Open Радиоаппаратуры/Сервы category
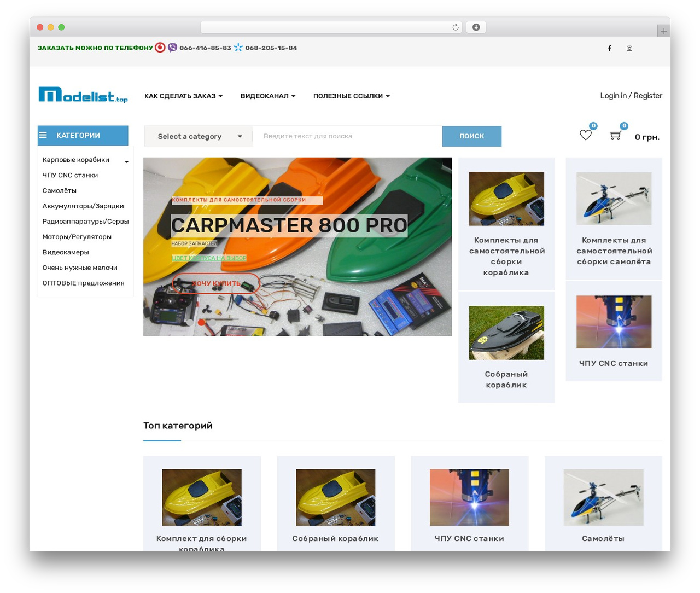The image size is (700, 593). tap(85, 221)
